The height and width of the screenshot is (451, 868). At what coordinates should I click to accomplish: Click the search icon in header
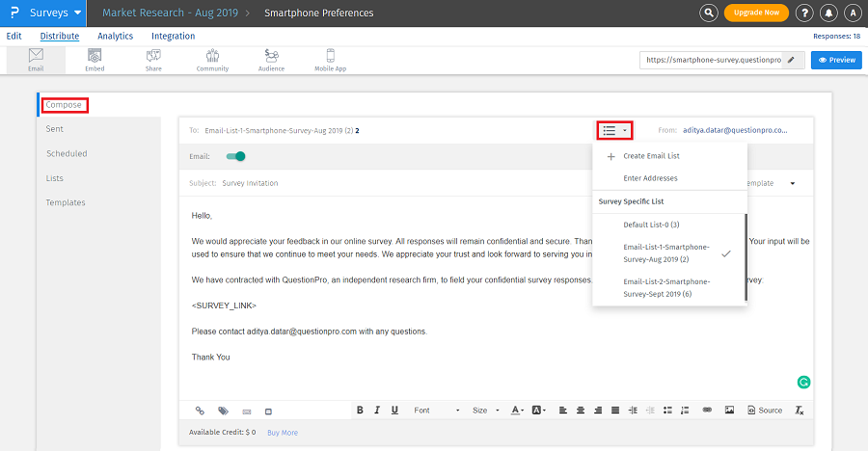710,13
